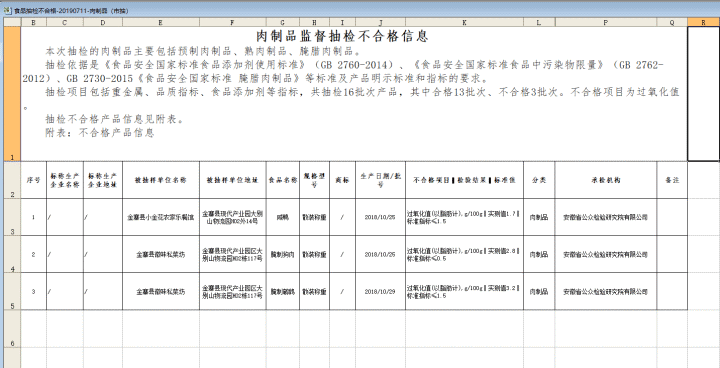Viewport: 720px width, 368px height.
Task: Select column header J
Action: (381, 22)
